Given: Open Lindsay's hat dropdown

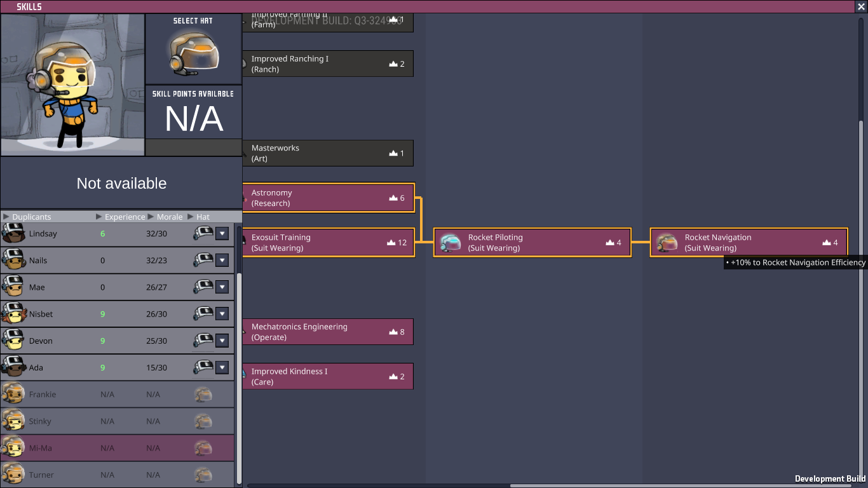Looking at the screenshot, I should pyautogui.click(x=222, y=234).
